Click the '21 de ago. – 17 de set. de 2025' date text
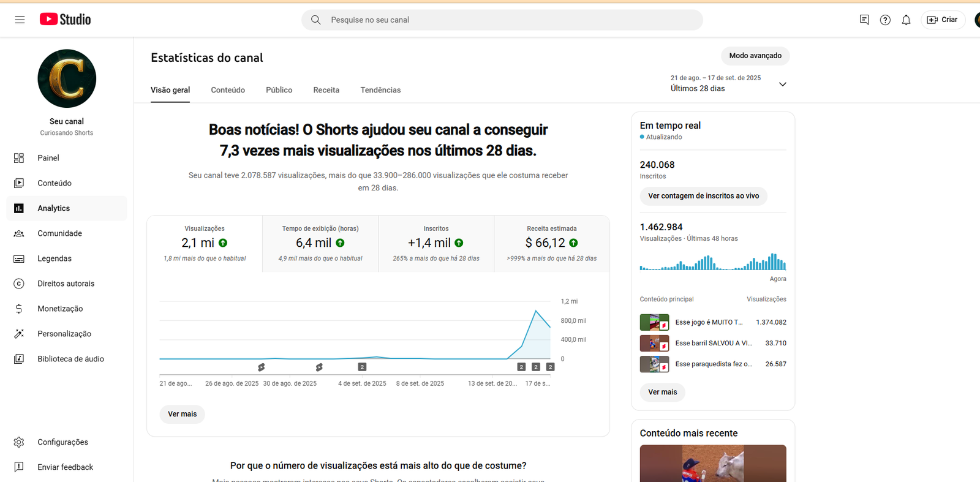Screen dimensions: 980x482 pos(715,78)
